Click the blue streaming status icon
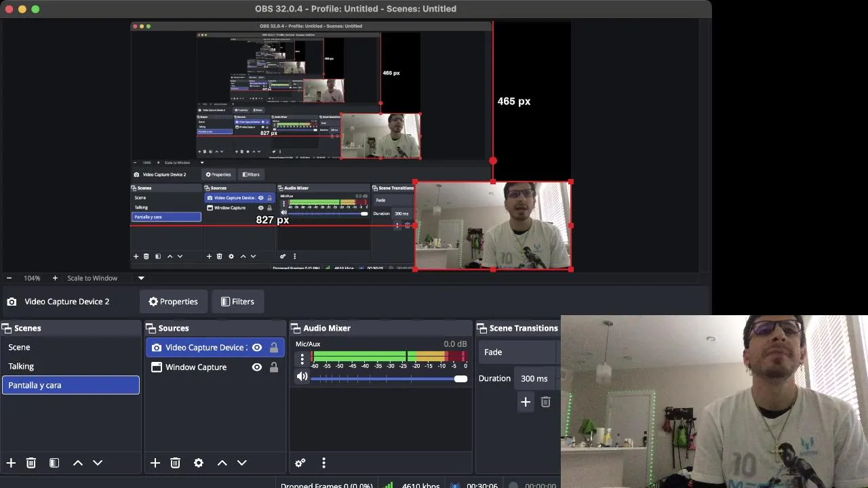The height and width of the screenshot is (488, 868). [455, 485]
